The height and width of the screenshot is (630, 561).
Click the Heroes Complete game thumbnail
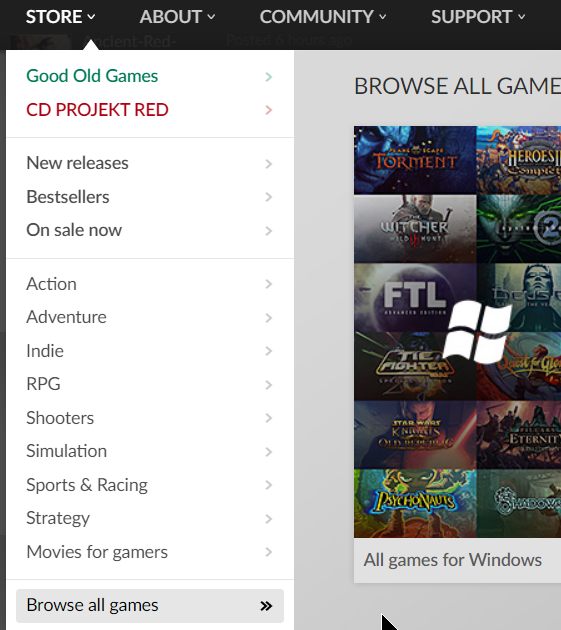[519, 160]
